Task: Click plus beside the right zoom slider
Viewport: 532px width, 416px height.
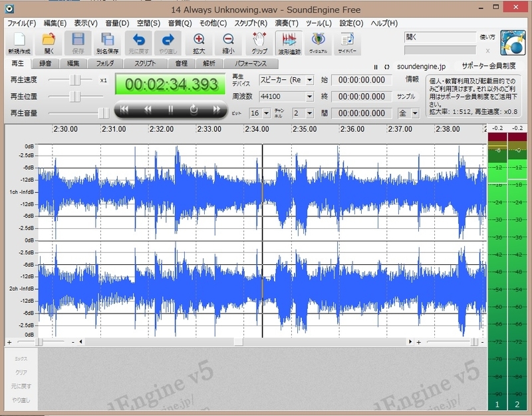Action: (x=419, y=342)
